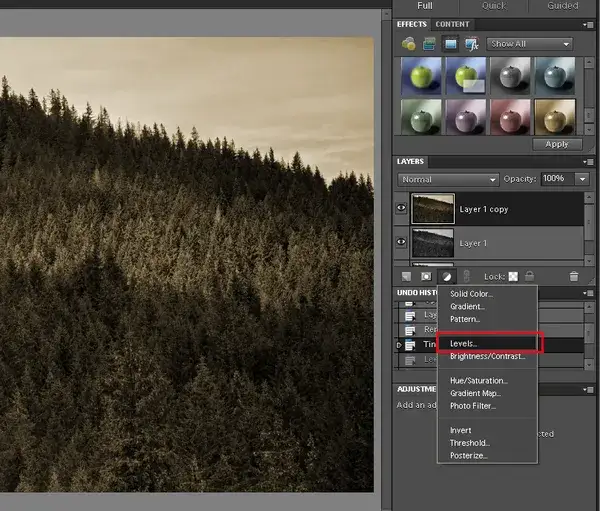Switch to Full edit mode

click(x=425, y=6)
